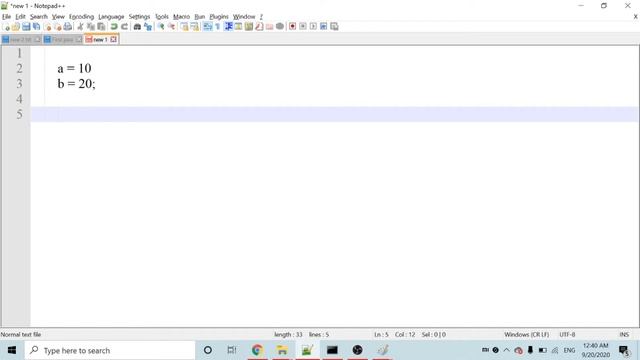
Task: Open the Tools menu
Action: pos(162,17)
